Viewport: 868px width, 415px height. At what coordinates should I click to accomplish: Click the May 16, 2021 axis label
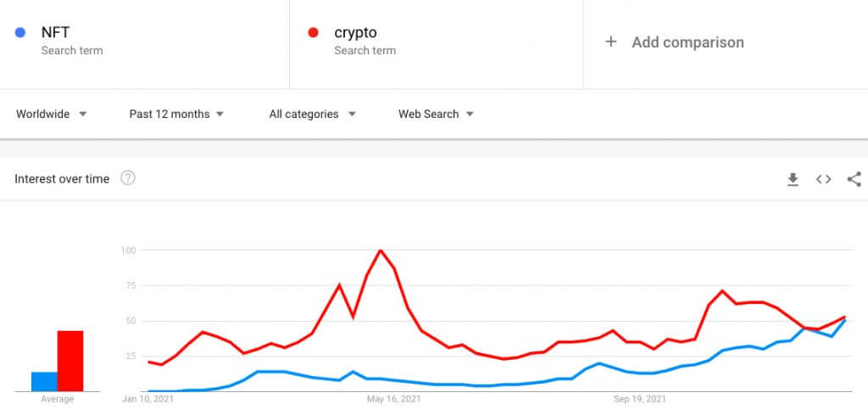click(x=393, y=399)
